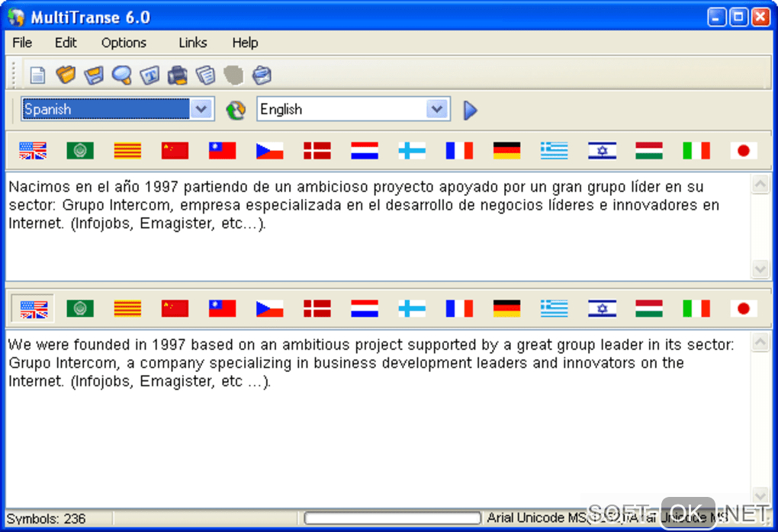Screen dimensions: 778x532
Task: Click scroll-down arrow of Spanish text box
Action: [760, 269]
